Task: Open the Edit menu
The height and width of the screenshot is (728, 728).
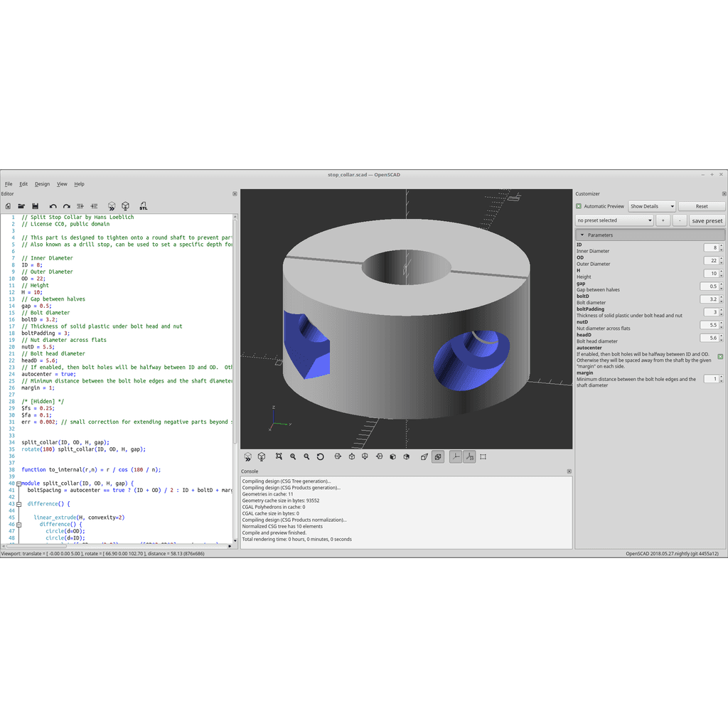Action: tap(23, 184)
